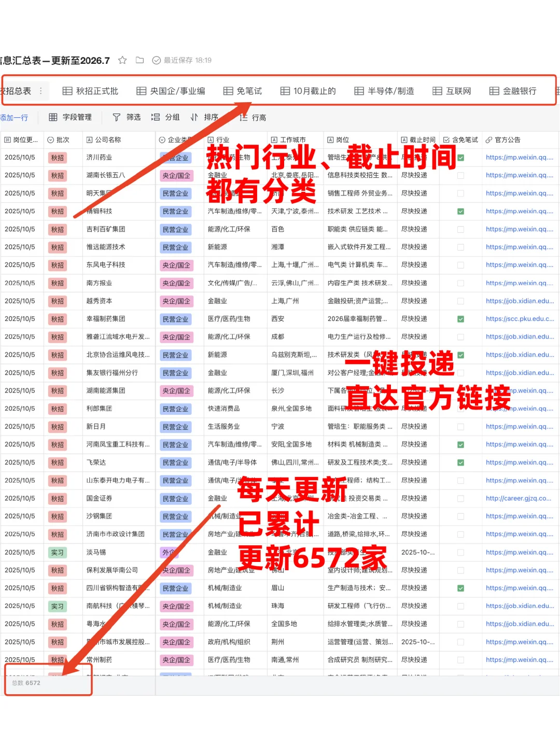
Task: Click 给排水管理类 position cell
Action: (x=360, y=624)
